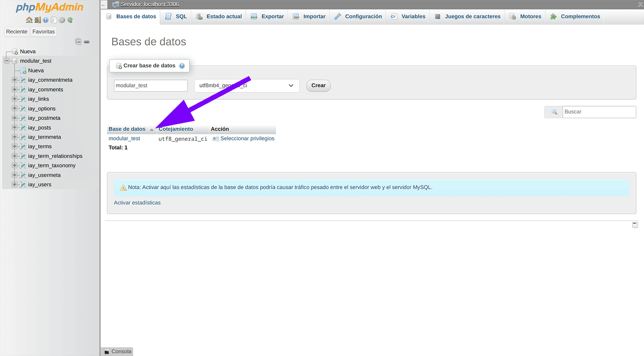The height and width of the screenshot is (356, 644).
Task: Collapse the modular_test database tree
Action: pyautogui.click(x=7, y=61)
